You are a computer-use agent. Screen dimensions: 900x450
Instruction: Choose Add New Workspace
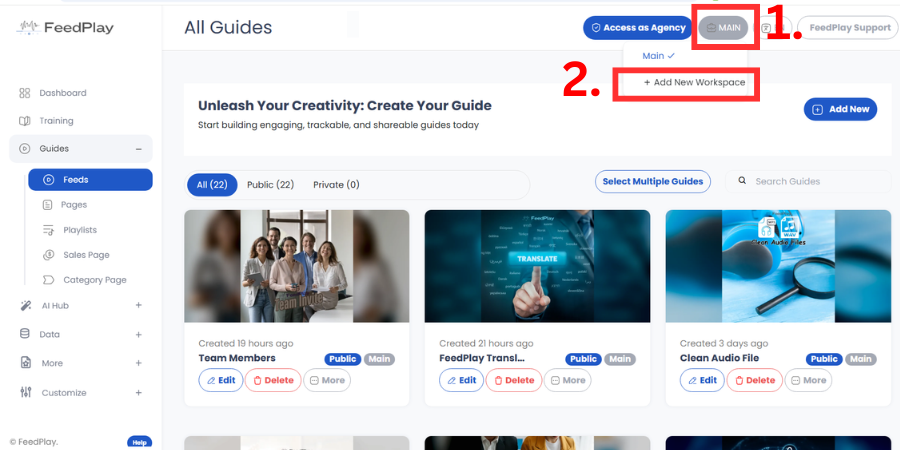tap(695, 82)
